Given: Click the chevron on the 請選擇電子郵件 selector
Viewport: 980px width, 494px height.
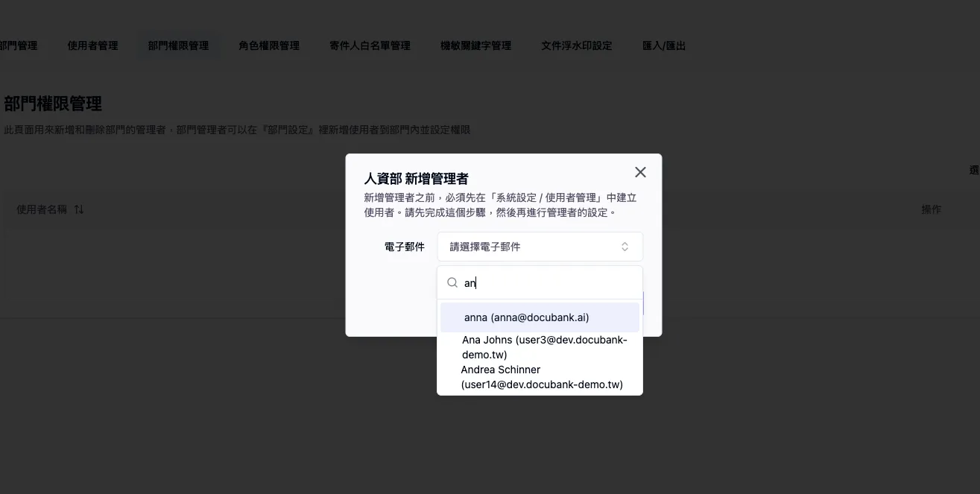Looking at the screenshot, I should (625, 246).
